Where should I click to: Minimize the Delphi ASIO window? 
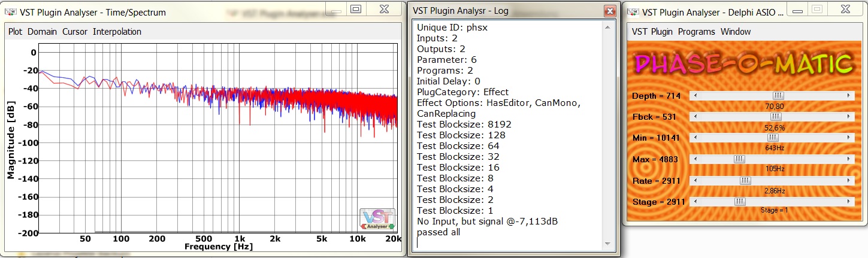click(798, 8)
